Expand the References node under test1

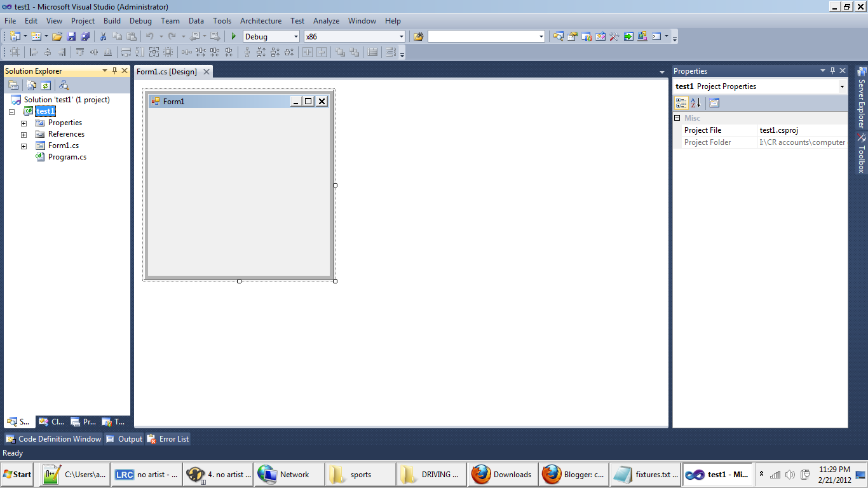[24, 134]
